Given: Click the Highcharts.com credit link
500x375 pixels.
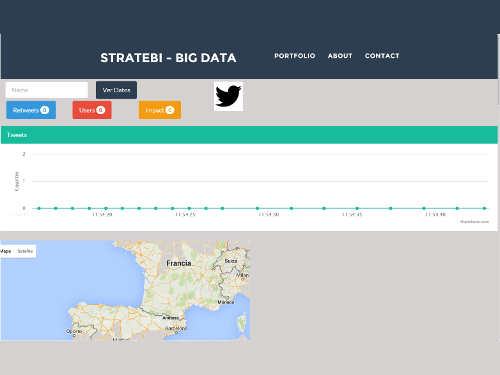Looking at the screenshot, I should [x=474, y=222].
